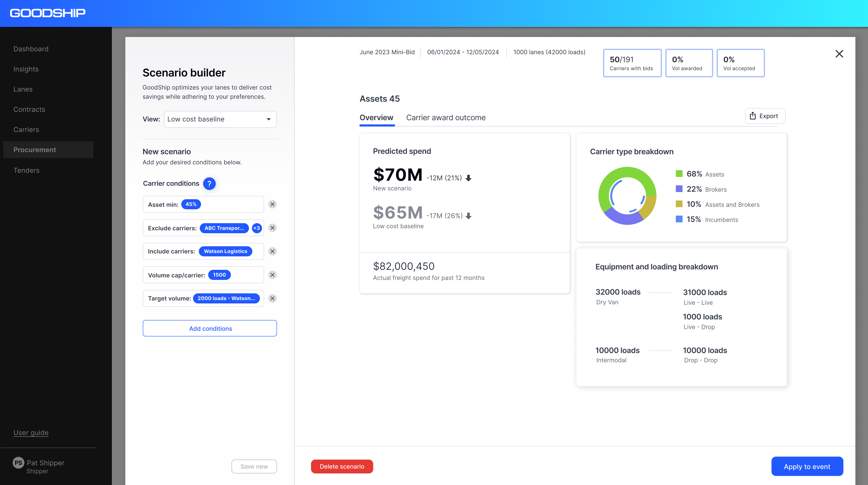Viewport: 868px width, 485px height.
Task: Click the yellow Assets and Brokers swatch
Action: (x=679, y=204)
